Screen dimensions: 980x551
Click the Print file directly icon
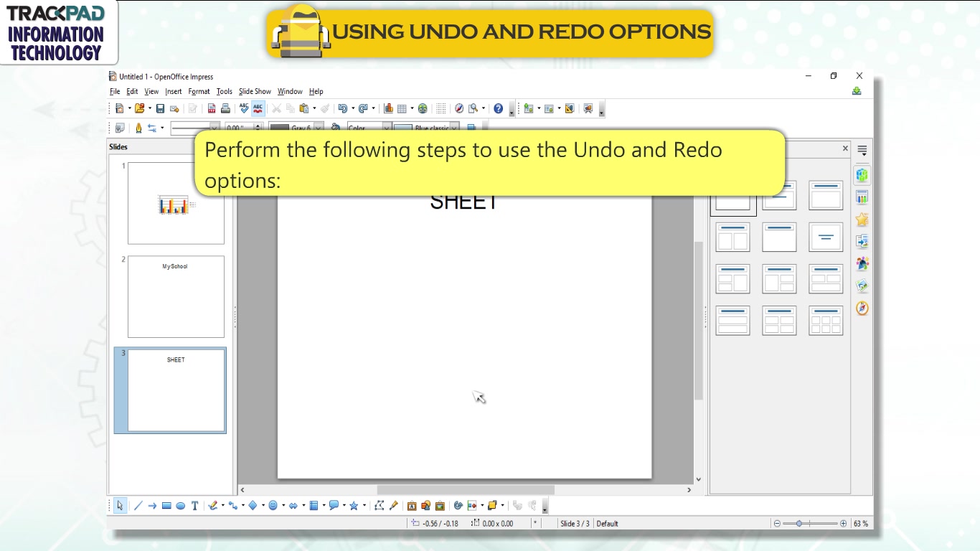pyautogui.click(x=225, y=108)
